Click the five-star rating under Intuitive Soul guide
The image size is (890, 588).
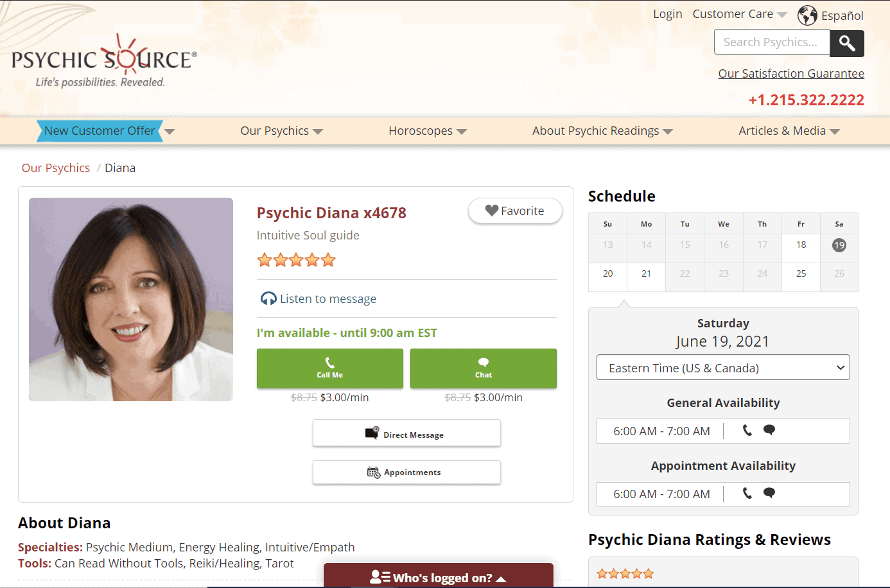(297, 260)
